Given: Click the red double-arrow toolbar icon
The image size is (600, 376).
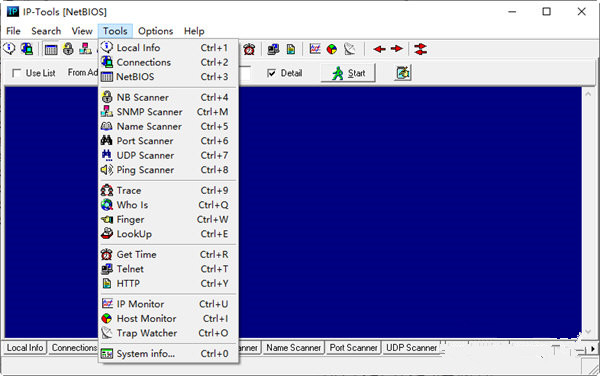Looking at the screenshot, I should 420,49.
